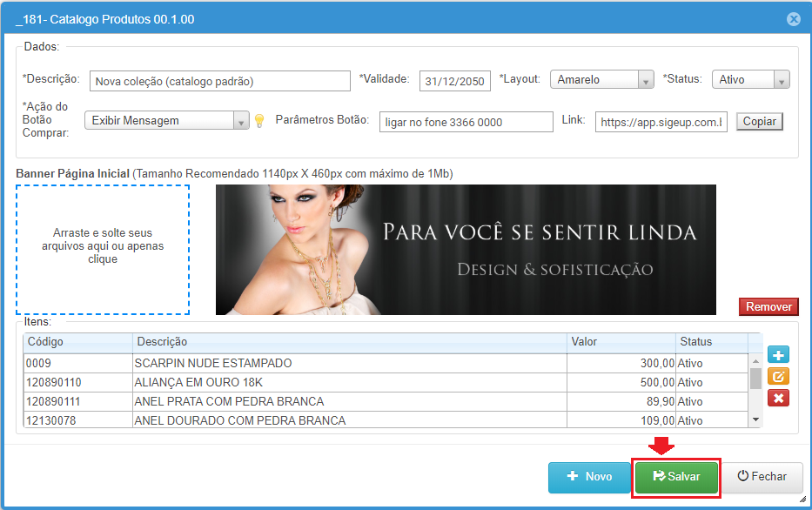
Task: Open the Ação do Botão Comprar dropdown
Action: 168,121
